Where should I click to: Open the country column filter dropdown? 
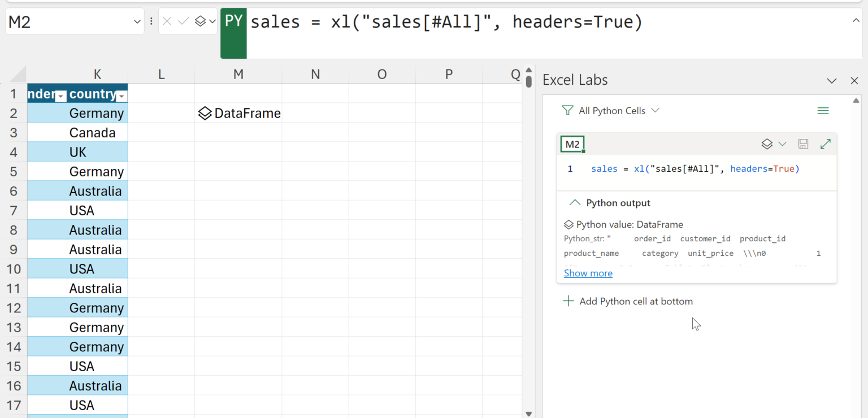coord(120,97)
